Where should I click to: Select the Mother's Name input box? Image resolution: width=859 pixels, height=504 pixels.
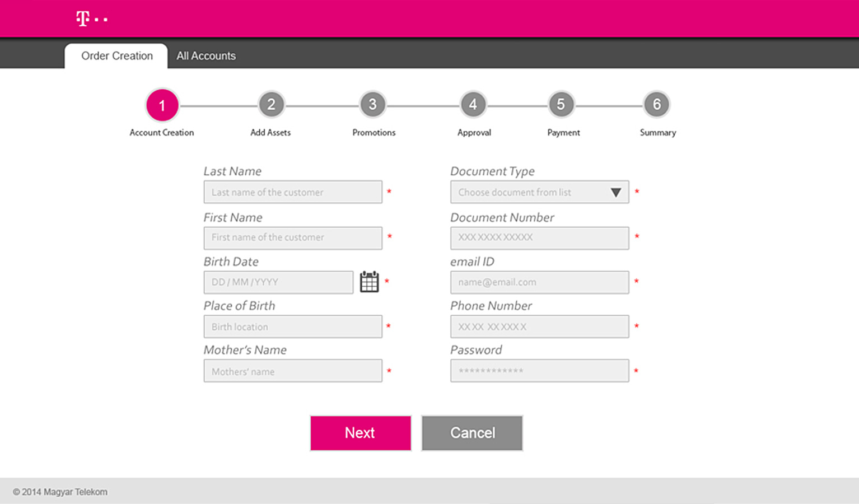[293, 371]
